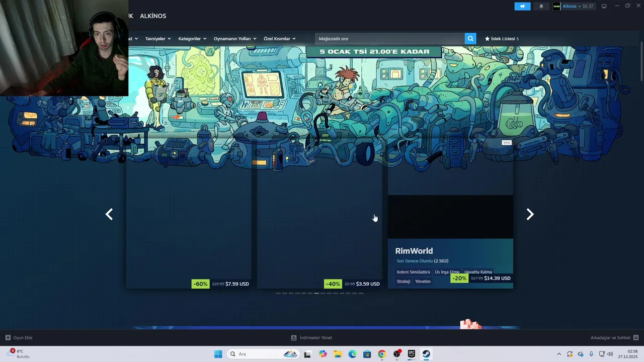Open Epic Games Launcher from taskbar
Screen dimensions: 644x362
412,354
